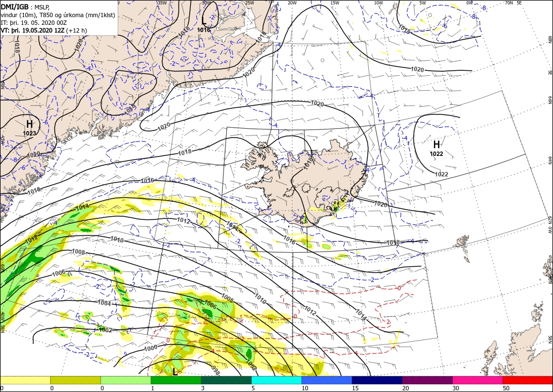Pick the light yellow legend swatch
The width and height of the screenshot is (553, 392).
pyautogui.click(x=25, y=380)
